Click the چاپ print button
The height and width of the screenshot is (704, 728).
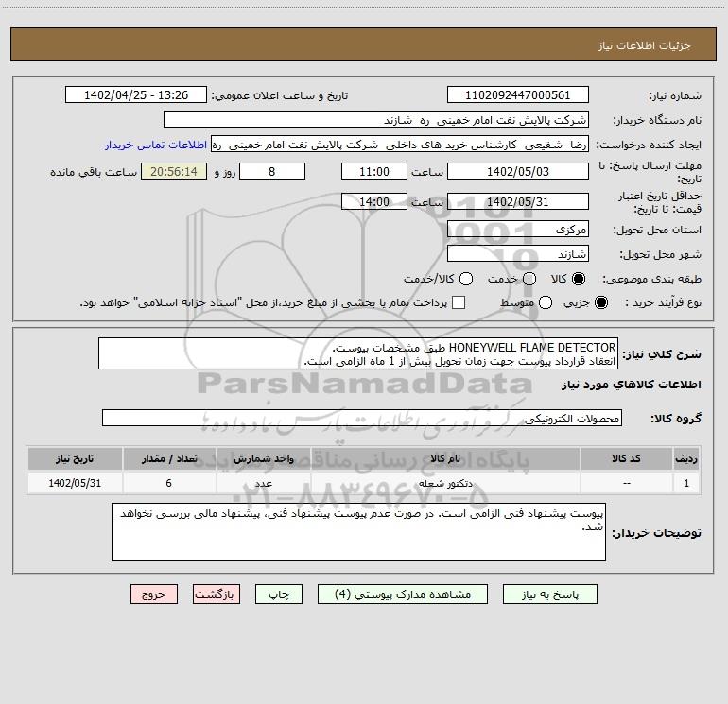click(279, 594)
